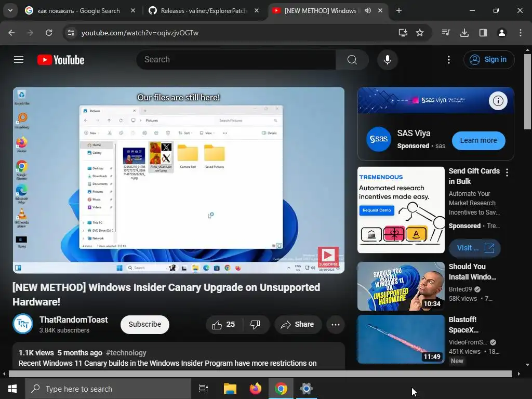
Task: Open Task View on the taskbar
Action: coord(204,389)
